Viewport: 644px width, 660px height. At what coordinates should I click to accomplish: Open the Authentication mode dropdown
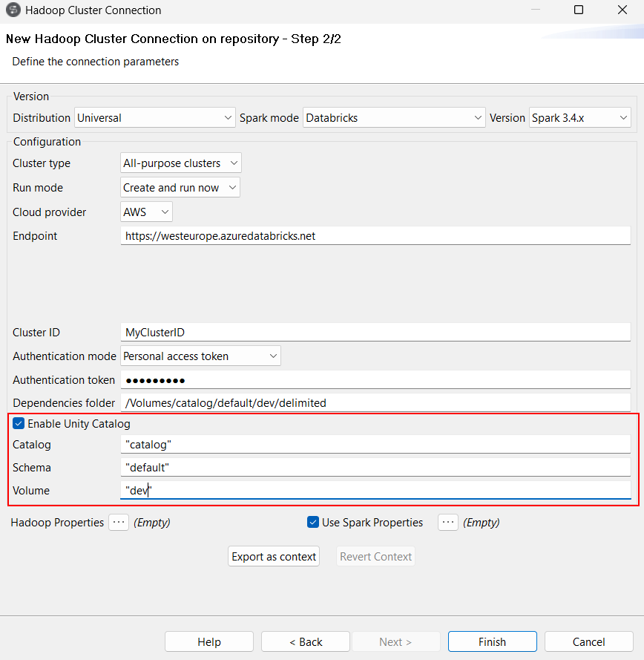point(200,356)
